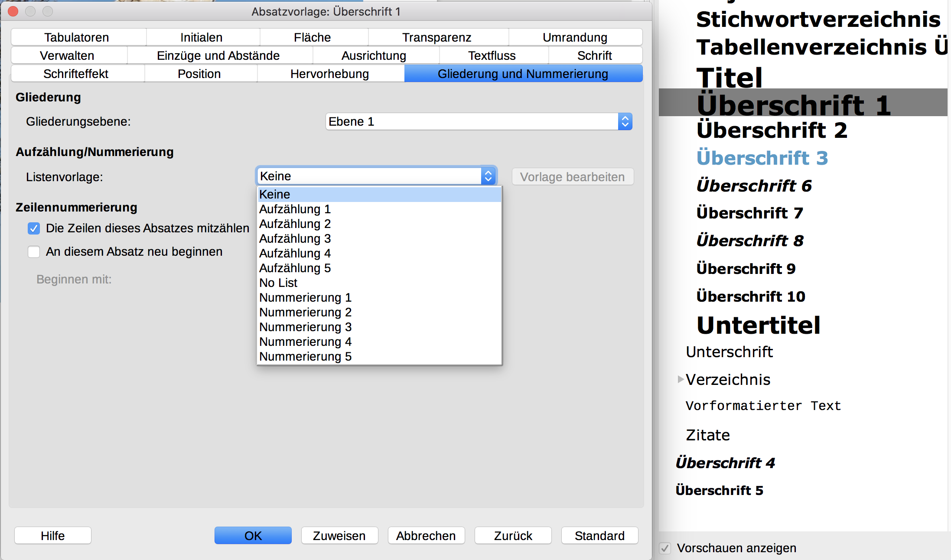This screenshot has width=951, height=560.
Task: Select 'Nummerierung 1' from the list
Action: (x=305, y=298)
